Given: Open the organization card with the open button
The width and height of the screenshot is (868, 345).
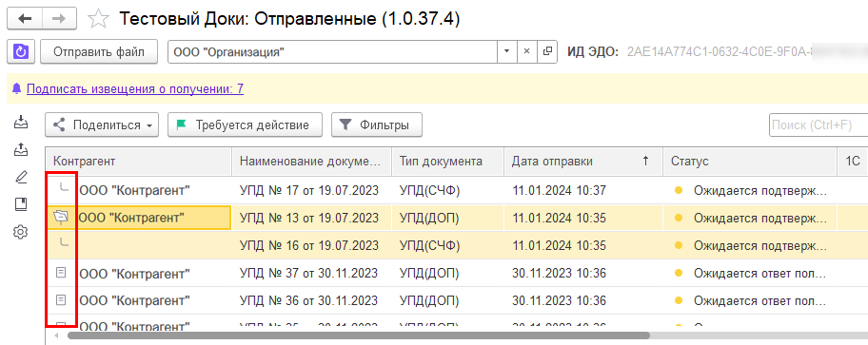Looking at the screenshot, I should pyautogui.click(x=547, y=52).
